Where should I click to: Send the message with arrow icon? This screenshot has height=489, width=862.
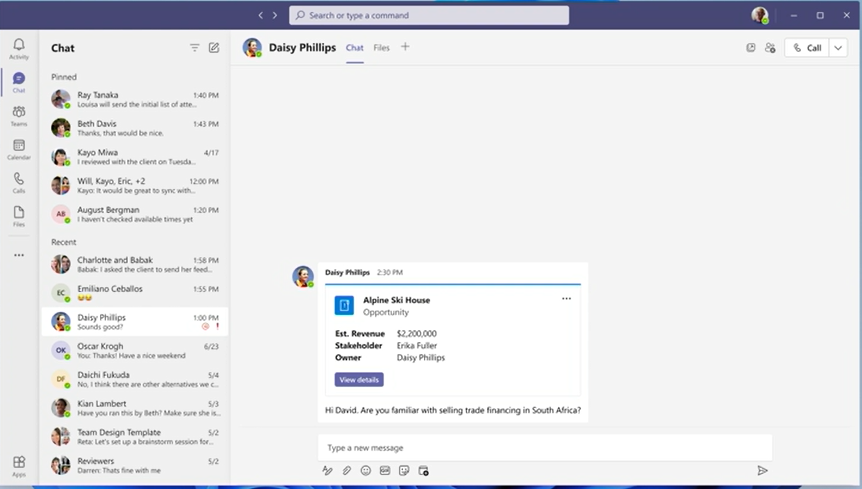[x=762, y=470]
